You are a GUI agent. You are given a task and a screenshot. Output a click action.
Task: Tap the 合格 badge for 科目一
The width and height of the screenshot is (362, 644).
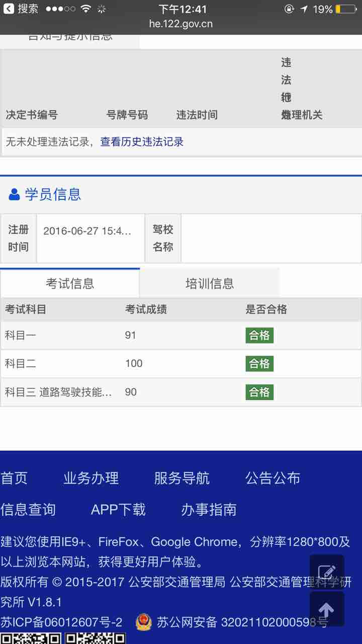point(259,335)
